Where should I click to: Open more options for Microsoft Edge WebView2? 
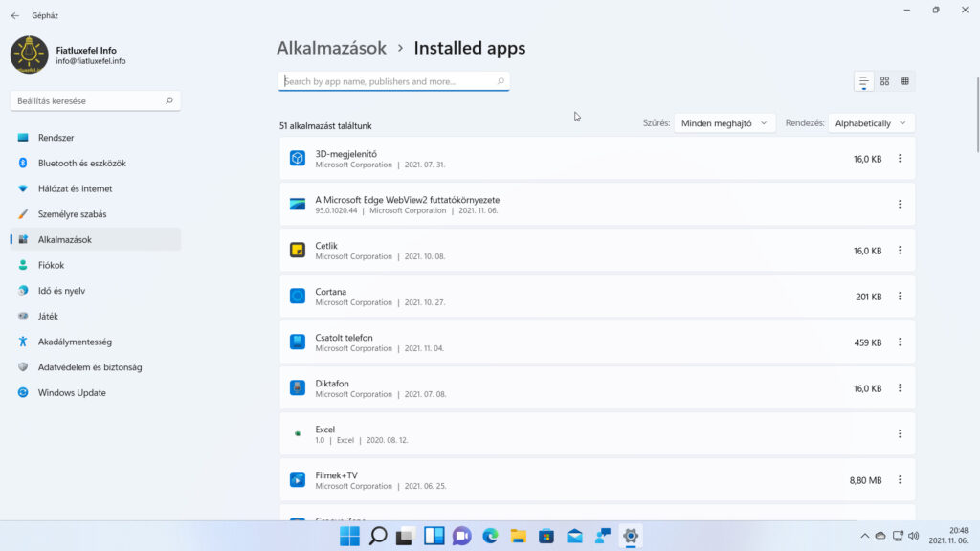pos(900,205)
